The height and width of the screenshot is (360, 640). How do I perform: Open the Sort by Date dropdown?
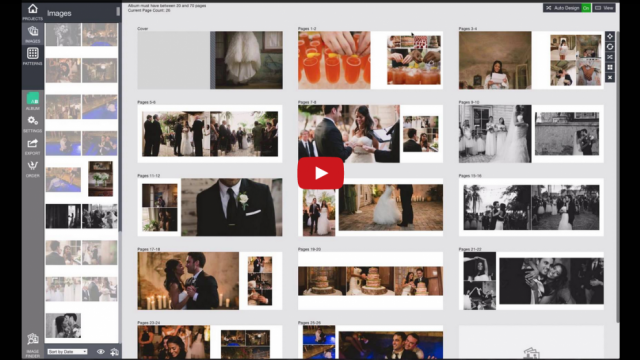[x=67, y=351]
